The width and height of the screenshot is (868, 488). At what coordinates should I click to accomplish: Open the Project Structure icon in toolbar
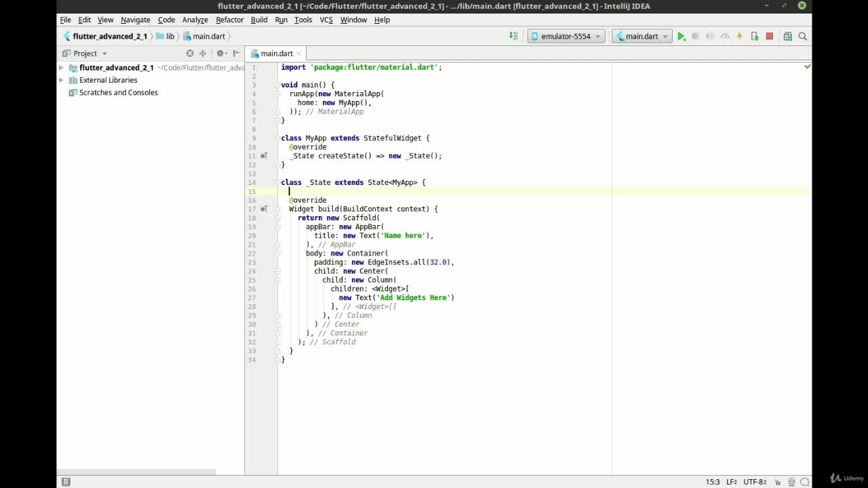(x=787, y=37)
